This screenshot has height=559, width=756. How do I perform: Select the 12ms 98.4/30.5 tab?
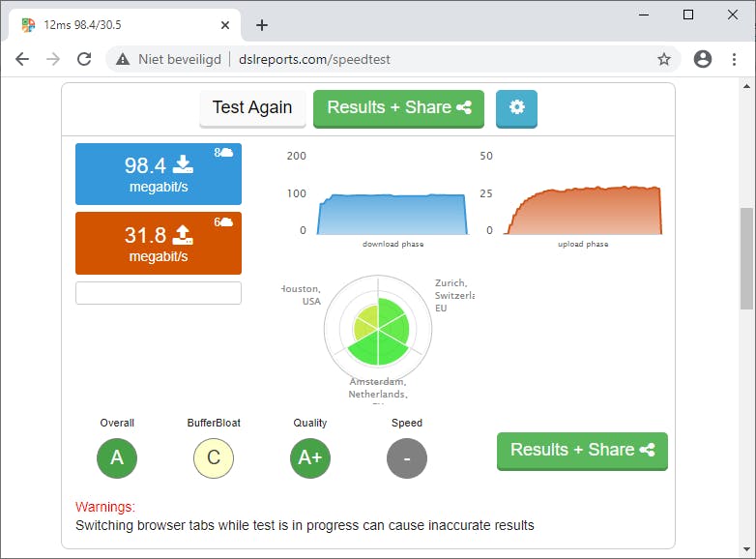tap(126, 25)
